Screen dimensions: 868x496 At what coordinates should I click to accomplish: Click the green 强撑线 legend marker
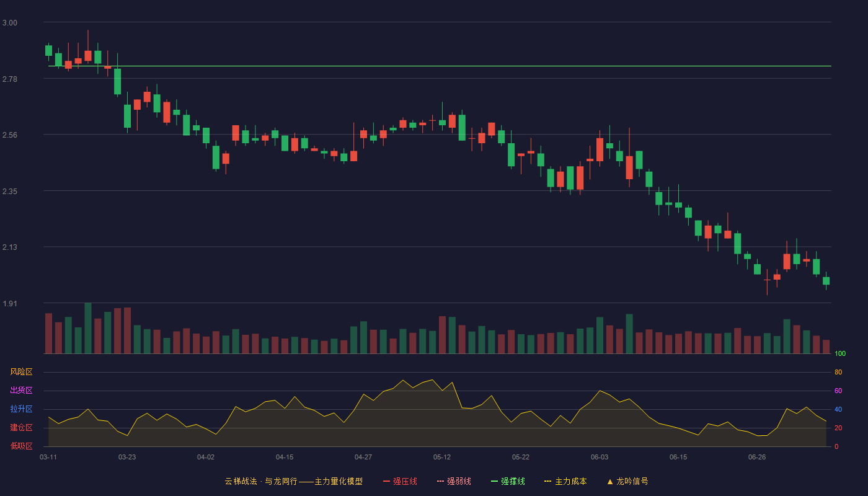(x=494, y=481)
